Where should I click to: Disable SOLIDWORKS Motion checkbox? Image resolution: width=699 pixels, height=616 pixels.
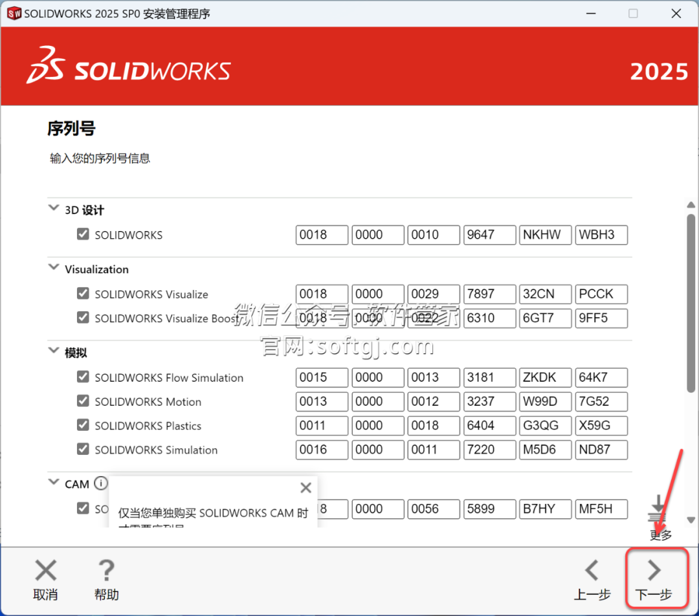(83, 401)
